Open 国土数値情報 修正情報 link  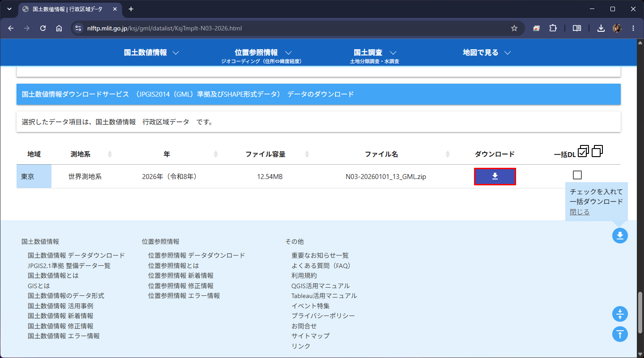[x=60, y=326]
